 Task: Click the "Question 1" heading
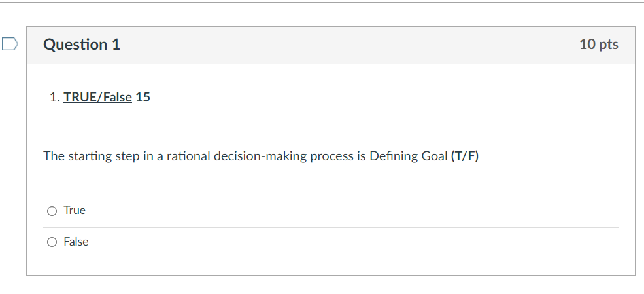(82, 45)
